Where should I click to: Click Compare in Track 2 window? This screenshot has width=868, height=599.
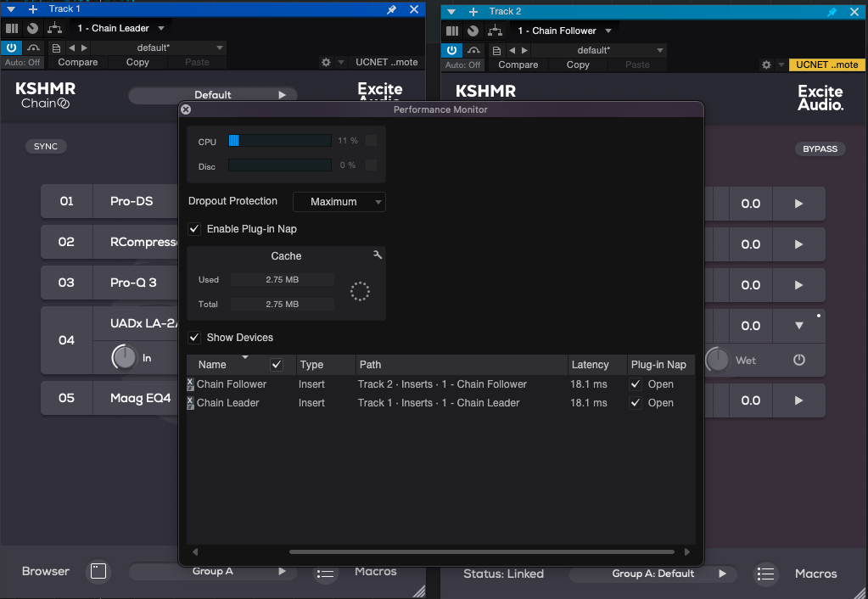[x=518, y=64]
